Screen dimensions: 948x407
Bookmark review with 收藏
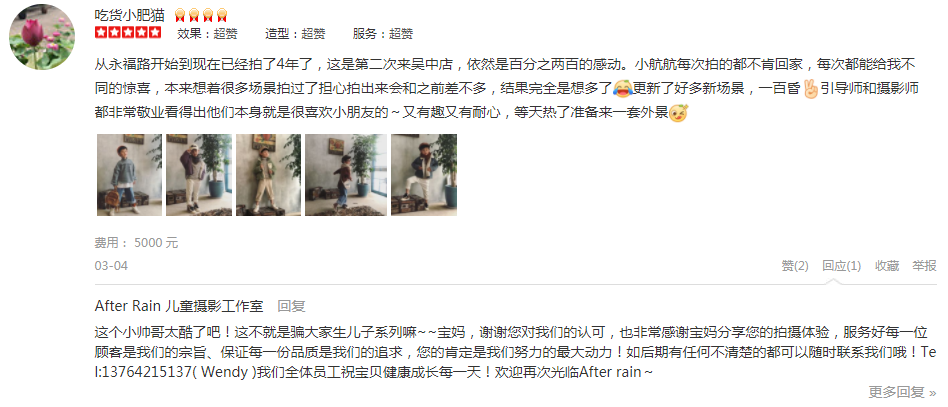pyautogui.click(x=887, y=265)
